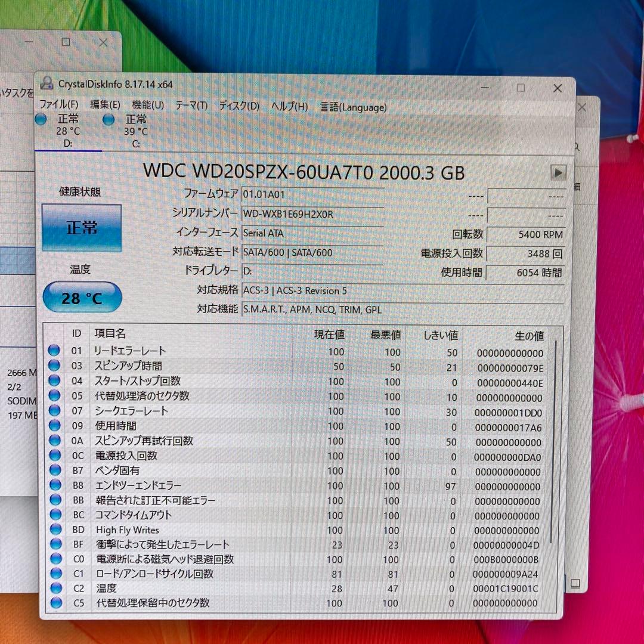Click the blue dot next to 温度 attribute C2
Image resolution: width=644 pixels, height=644 pixels.
click(55, 589)
